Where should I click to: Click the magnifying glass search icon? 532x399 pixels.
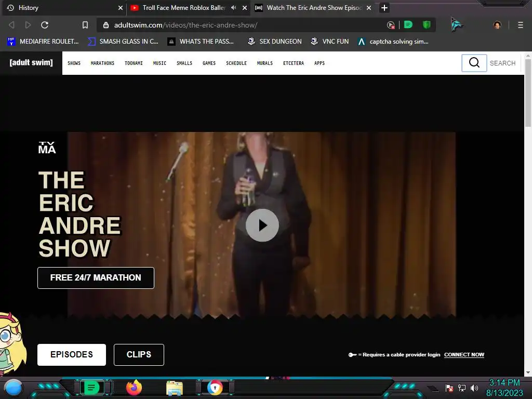474,63
